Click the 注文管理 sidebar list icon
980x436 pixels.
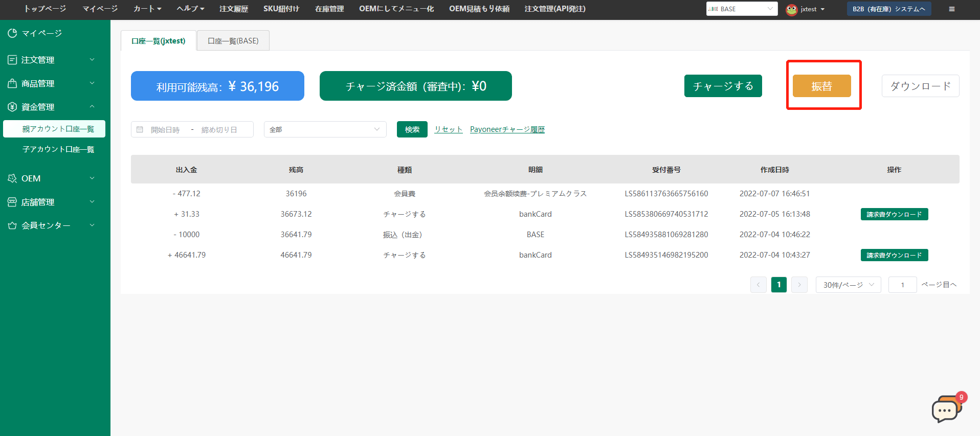pos(12,60)
